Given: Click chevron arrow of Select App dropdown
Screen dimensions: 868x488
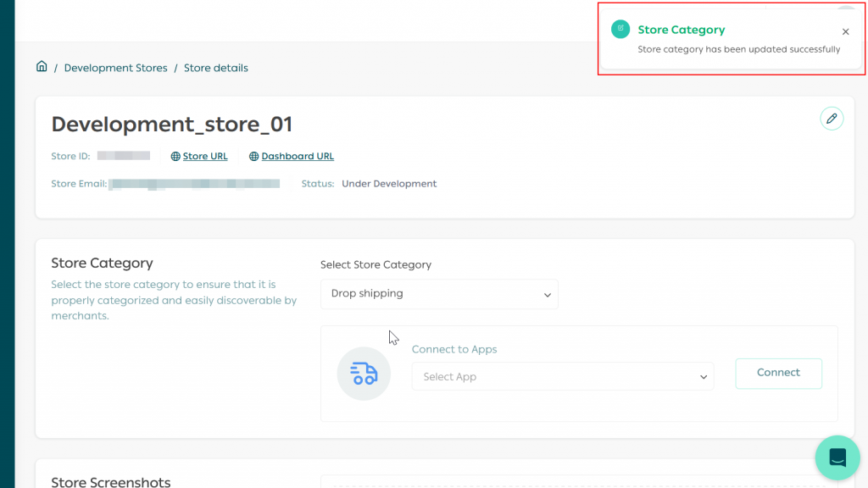Looking at the screenshot, I should click(x=704, y=377).
